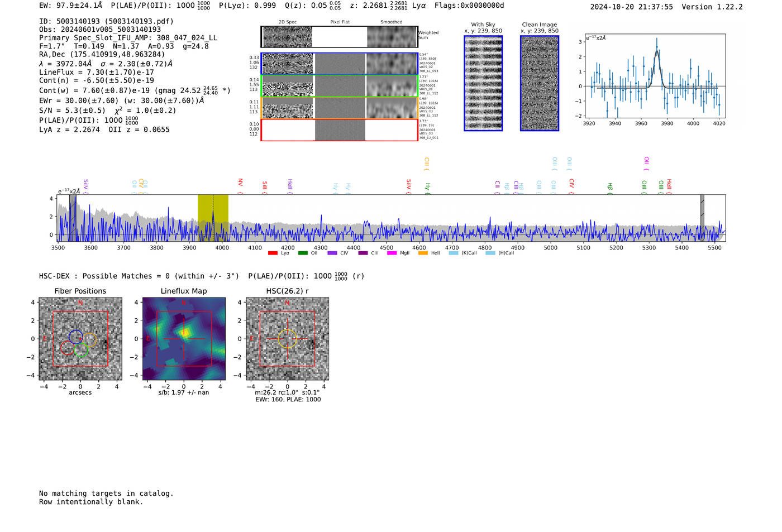This screenshot has height=532, width=782.
Task: Click the yellow aperture circle in HSC image
Action: 287,339
